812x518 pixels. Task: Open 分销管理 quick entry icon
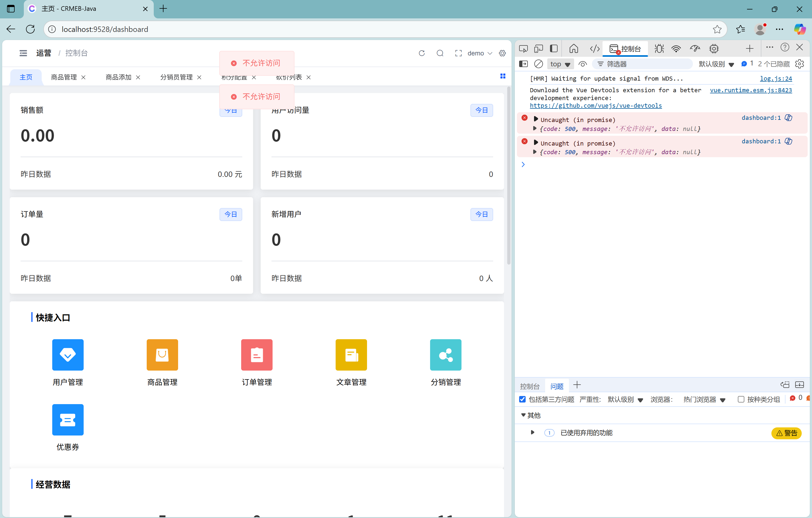point(446,355)
